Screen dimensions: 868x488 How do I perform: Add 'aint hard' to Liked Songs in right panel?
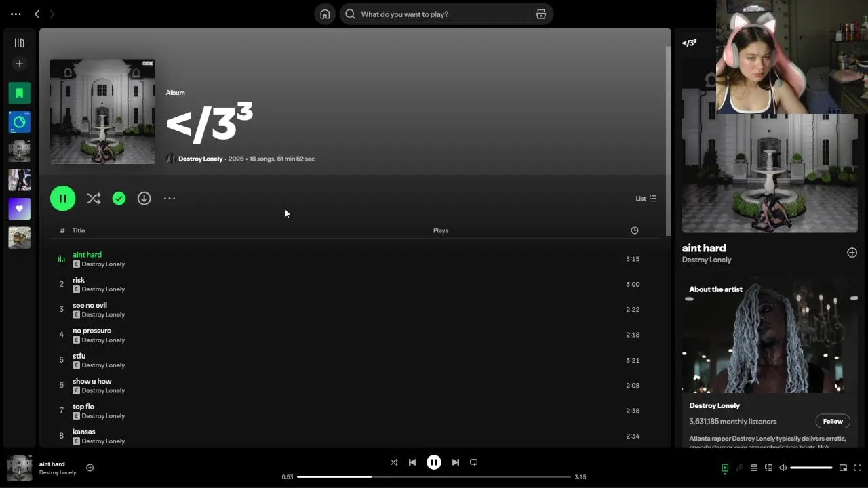coord(852,253)
